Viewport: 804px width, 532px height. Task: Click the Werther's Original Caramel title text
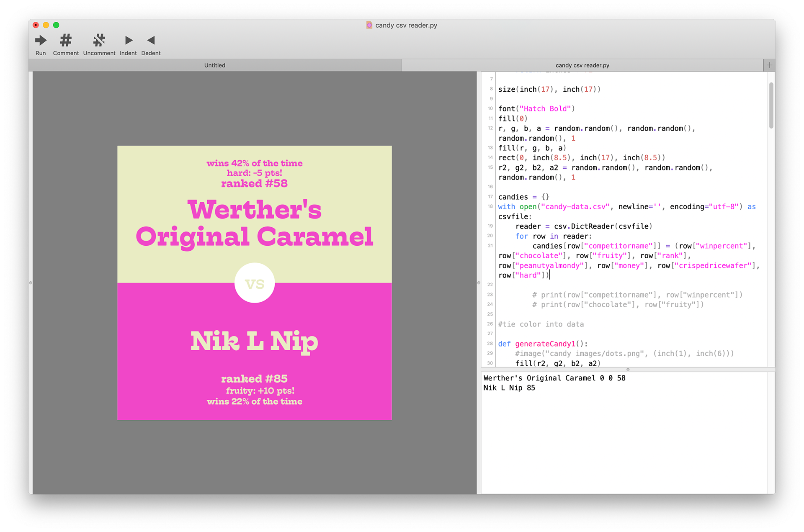pyautogui.click(x=255, y=223)
